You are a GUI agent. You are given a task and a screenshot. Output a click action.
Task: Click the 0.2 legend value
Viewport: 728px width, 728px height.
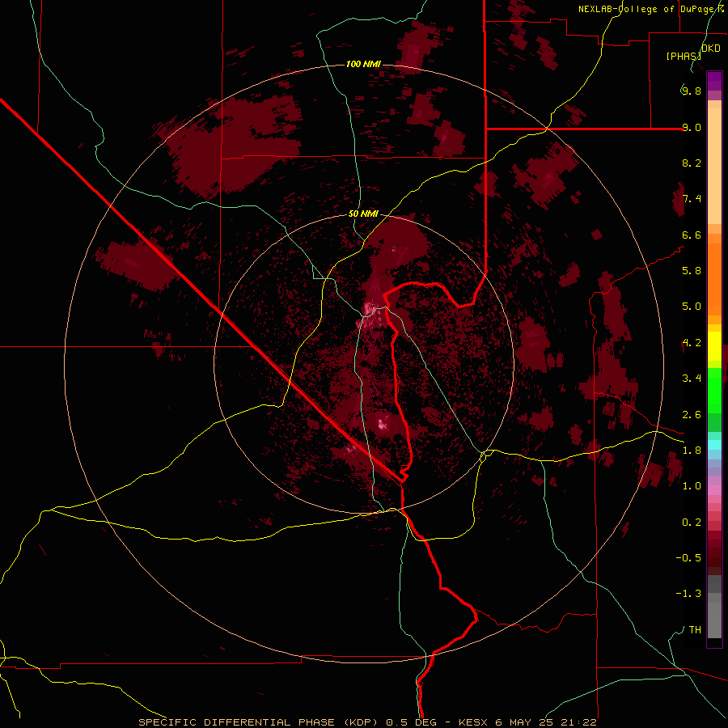tap(692, 523)
